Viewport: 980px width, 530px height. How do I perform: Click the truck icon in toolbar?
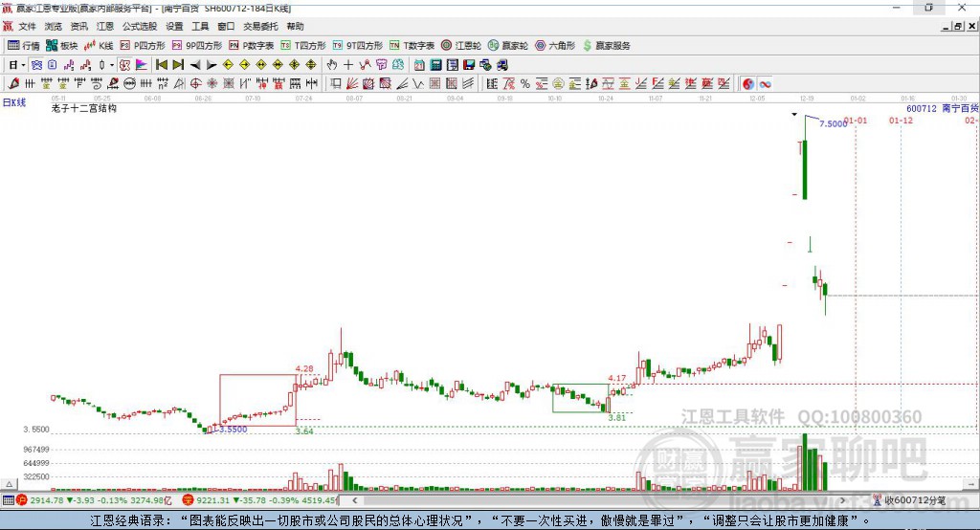pyautogui.click(x=501, y=65)
